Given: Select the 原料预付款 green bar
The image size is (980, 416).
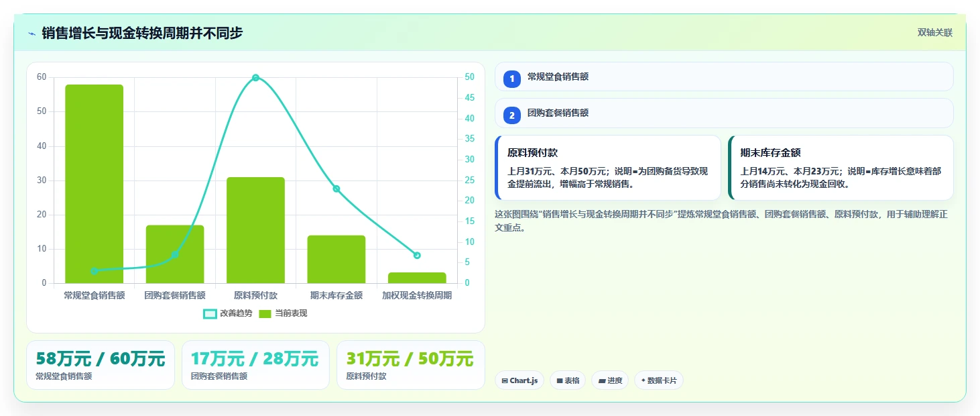Looking at the screenshot, I should (x=255, y=230).
